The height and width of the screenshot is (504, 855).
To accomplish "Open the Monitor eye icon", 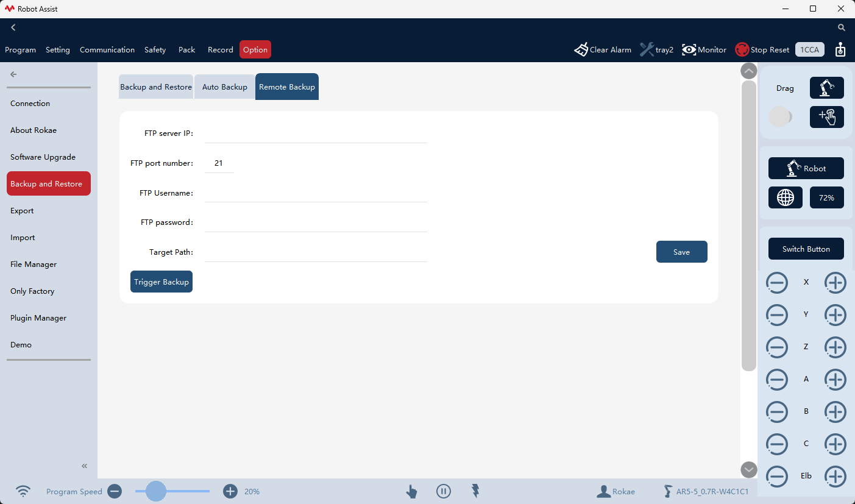I will (689, 49).
